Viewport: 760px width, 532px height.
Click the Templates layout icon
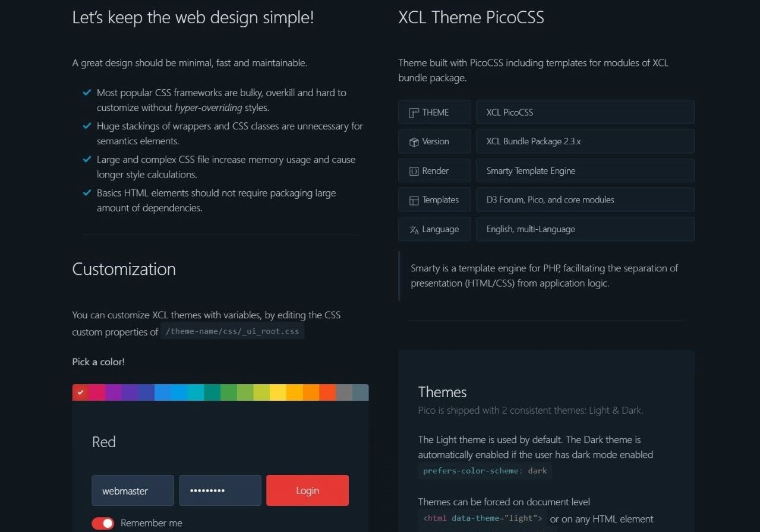[x=414, y=200]
